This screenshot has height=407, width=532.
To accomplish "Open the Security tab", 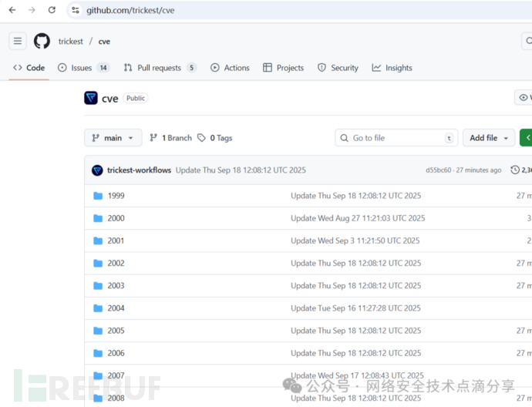I will pyautogui.click(x=338, y=68).
